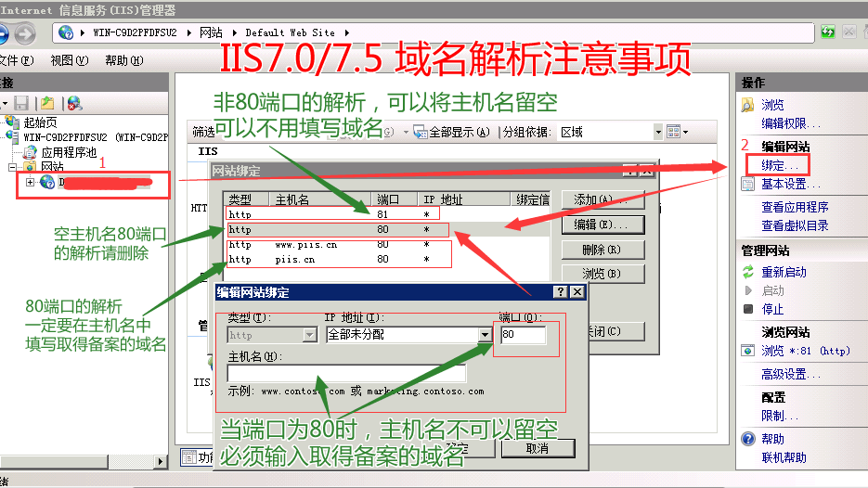Click 取消 cancel in edit binding dialog
Image resolution: width=868 pixels, height=488 pixels.
point(538,448)
